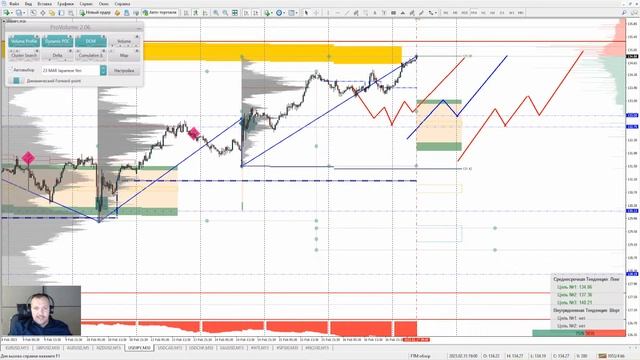Open the chat bubble icon at top right
This screenshot has width=640, height=360.
tap(635, 13)
